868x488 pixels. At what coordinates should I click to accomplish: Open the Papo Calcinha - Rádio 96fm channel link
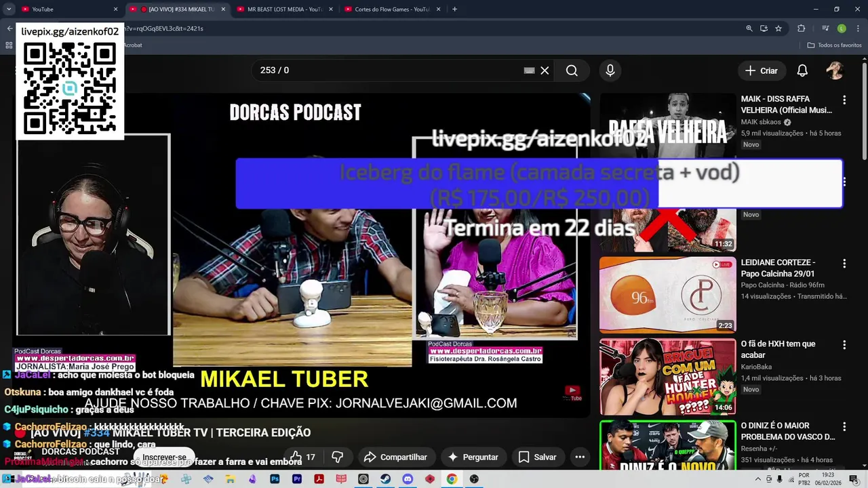coord(783,285)
